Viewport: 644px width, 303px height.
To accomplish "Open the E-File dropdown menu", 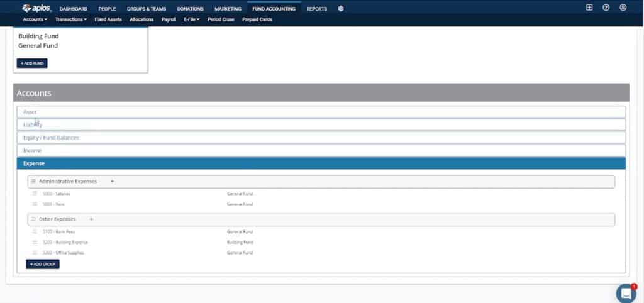I will coord(191,19).
